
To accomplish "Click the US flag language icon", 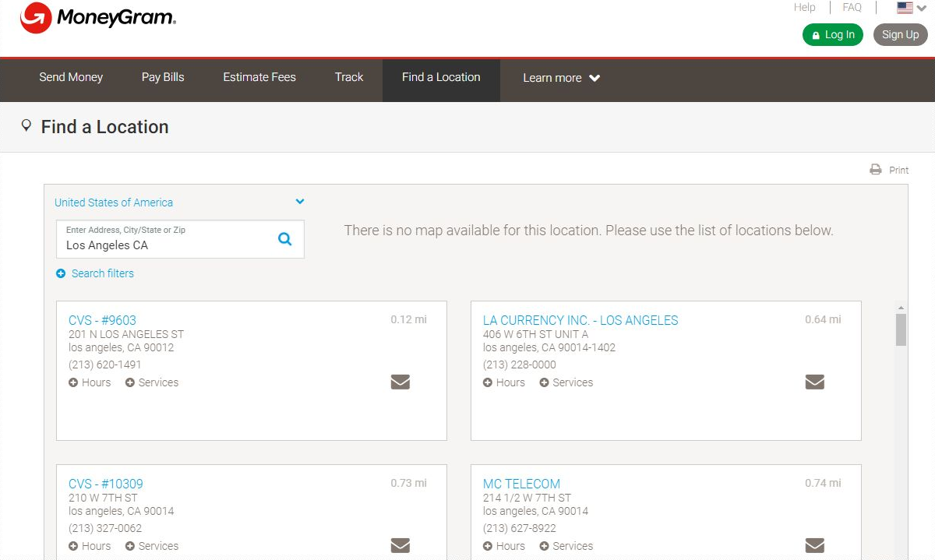I will coord(905,8).
